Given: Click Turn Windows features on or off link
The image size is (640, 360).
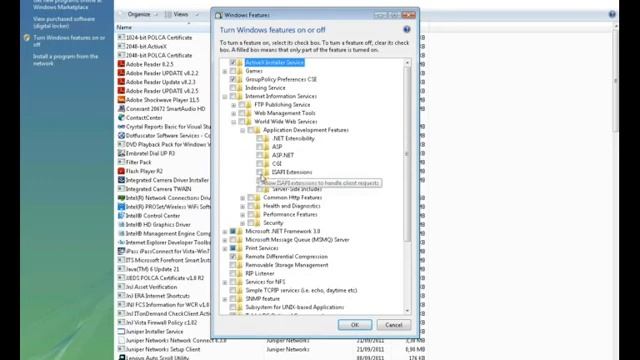Looking at the screenshot, I should 69,41.
